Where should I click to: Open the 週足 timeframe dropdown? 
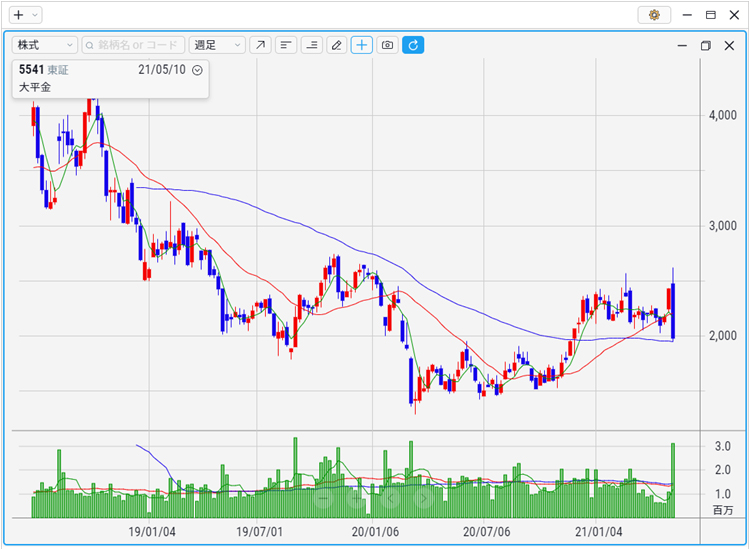coord(217,45)
